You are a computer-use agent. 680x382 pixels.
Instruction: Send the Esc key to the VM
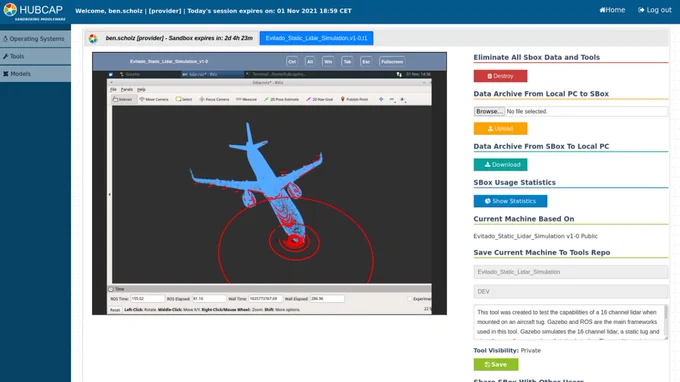(x=366, y=62)
